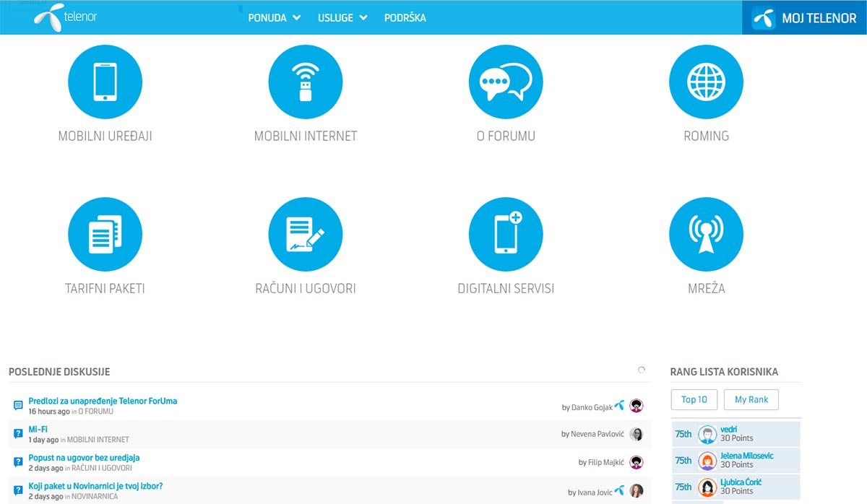
Task: Open the O forumu speech bubbles icon
Action: tap(506, 82)
